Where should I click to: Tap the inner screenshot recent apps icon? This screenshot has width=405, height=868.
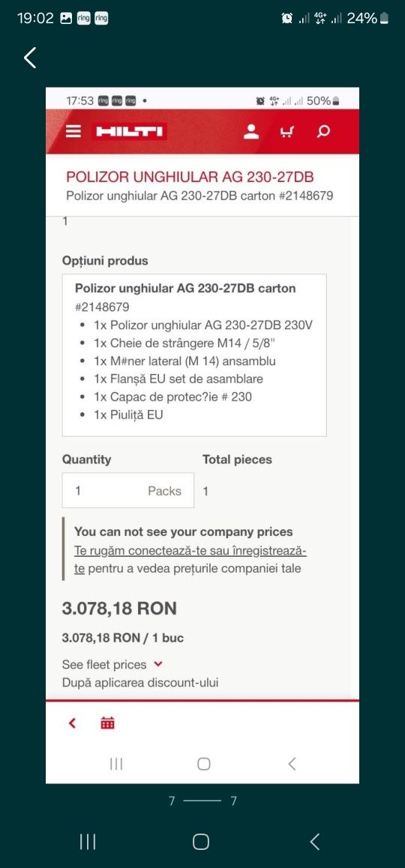coord(116,764)
